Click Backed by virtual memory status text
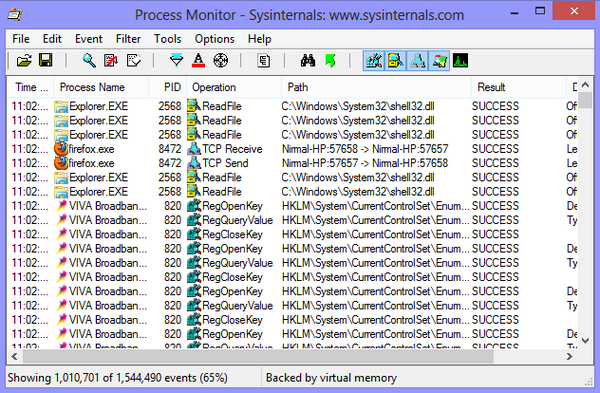The width and height of the screenshot is (600, 393). (331, 378)
